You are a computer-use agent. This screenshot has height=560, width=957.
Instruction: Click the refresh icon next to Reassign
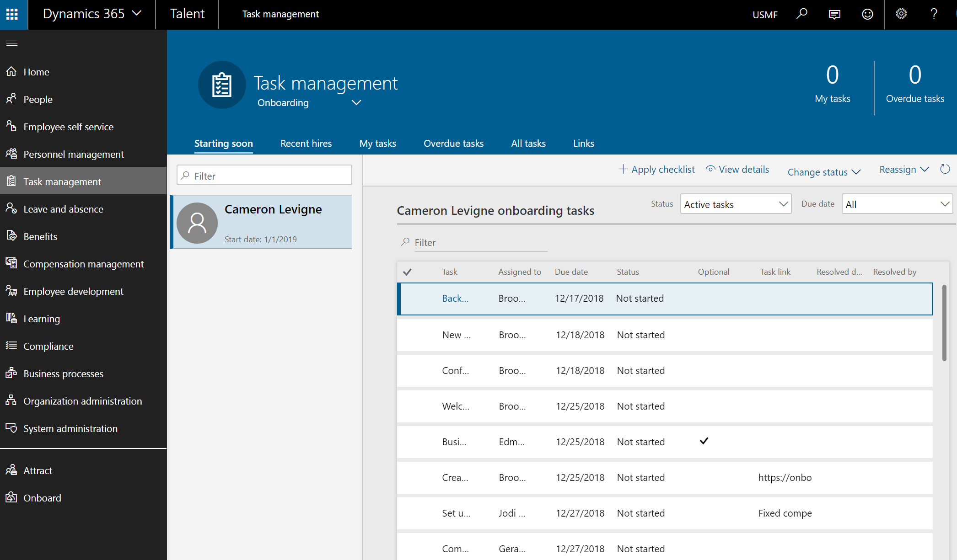coord(945,170)
